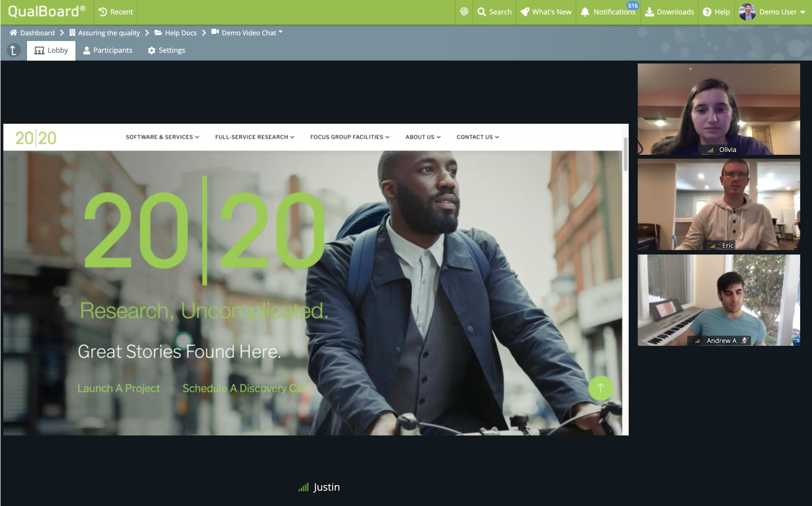
Task: Open the Downloads tray
Action: pos(669,12)
